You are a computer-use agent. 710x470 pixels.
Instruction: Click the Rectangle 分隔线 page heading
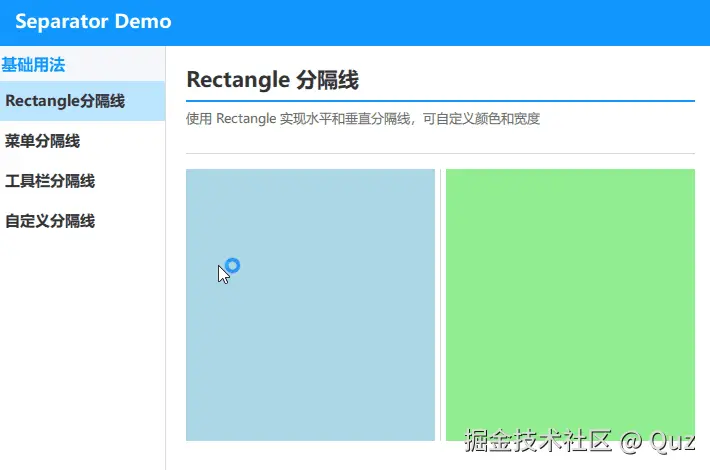273,80
